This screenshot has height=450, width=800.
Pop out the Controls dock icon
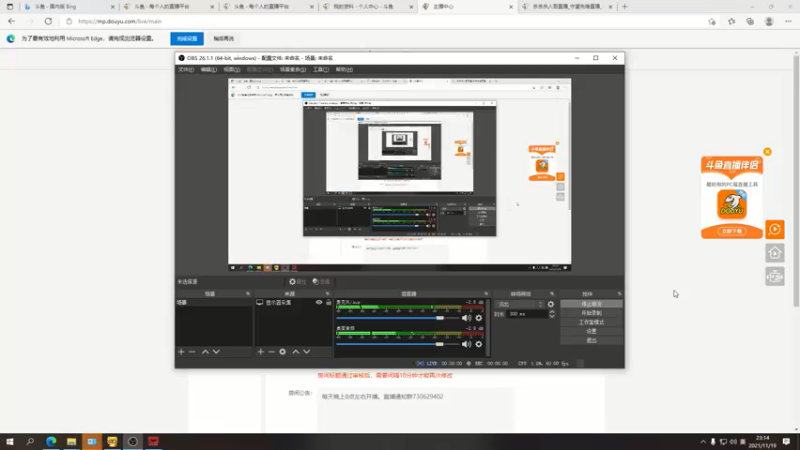click(619, 294)
